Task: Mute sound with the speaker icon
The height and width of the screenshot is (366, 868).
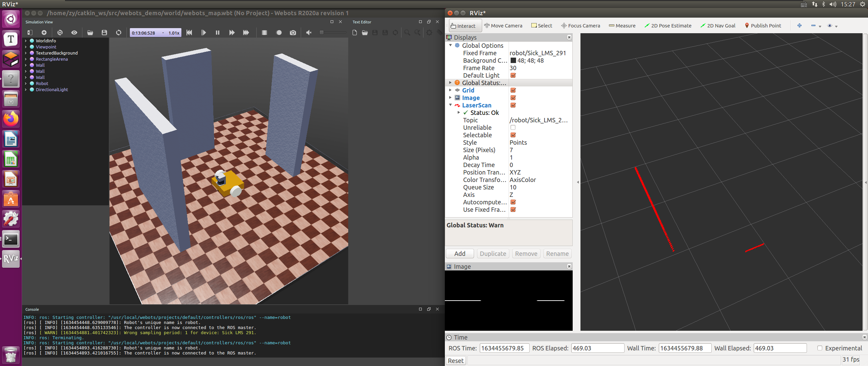Action: point(309,33)
